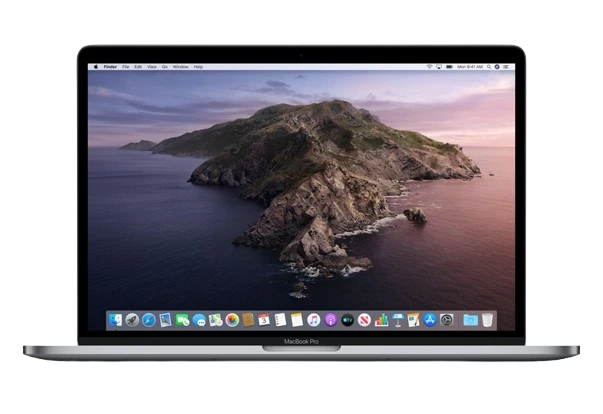Click AirPlay display icon in menu bar

point(439,67)
